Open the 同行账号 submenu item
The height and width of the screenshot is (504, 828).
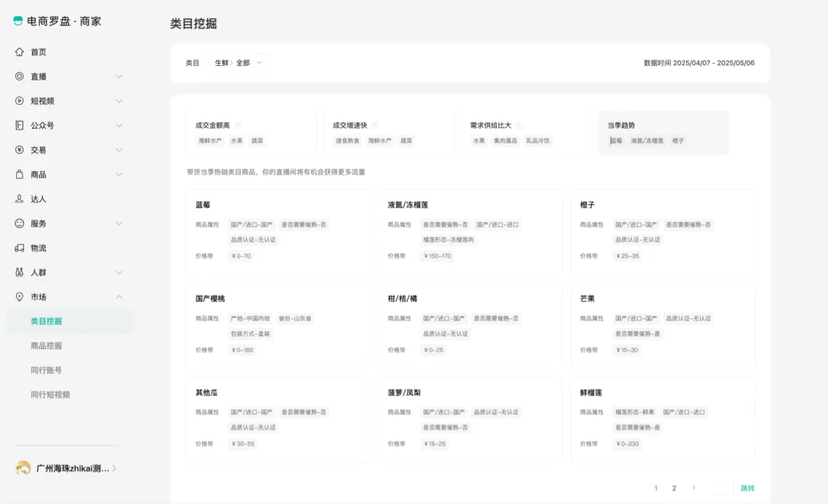[47, 370]
